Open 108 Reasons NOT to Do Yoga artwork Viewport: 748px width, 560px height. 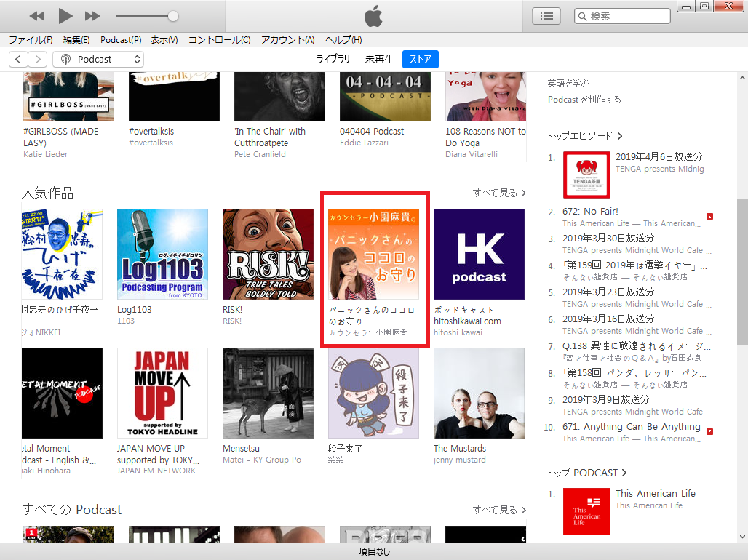pyautogui.click(x=485, y=96)
